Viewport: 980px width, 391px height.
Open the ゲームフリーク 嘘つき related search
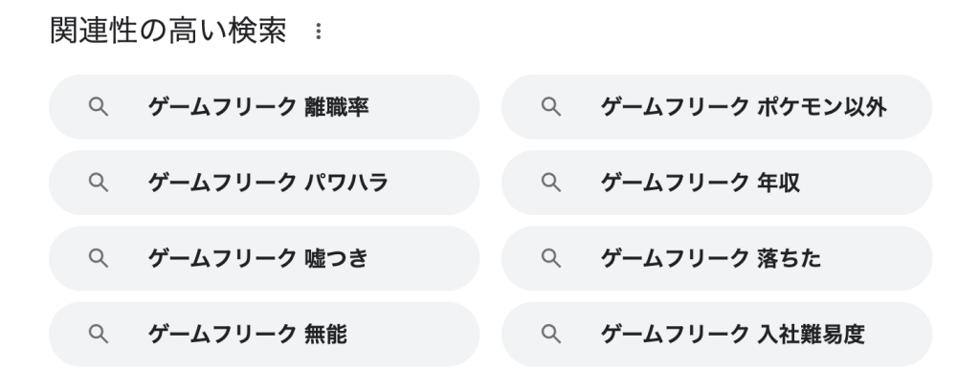pos(258,258)
